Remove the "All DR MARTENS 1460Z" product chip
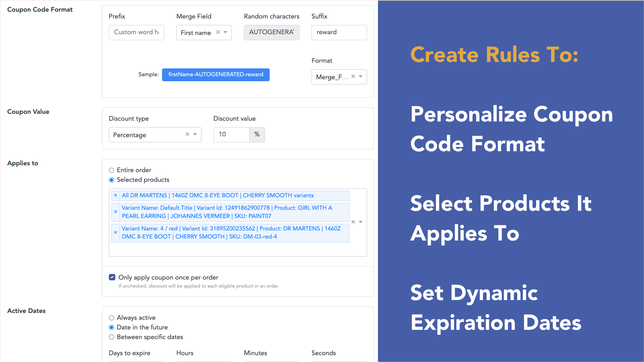Viewport: 644px width, 362px height. pos(116,195)
